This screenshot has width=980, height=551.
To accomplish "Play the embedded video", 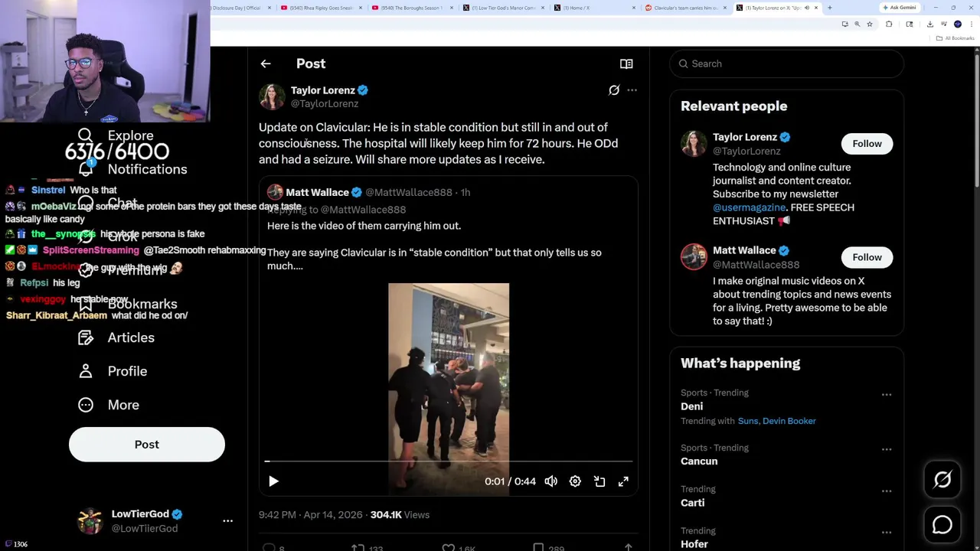I will tap(273, 481).
